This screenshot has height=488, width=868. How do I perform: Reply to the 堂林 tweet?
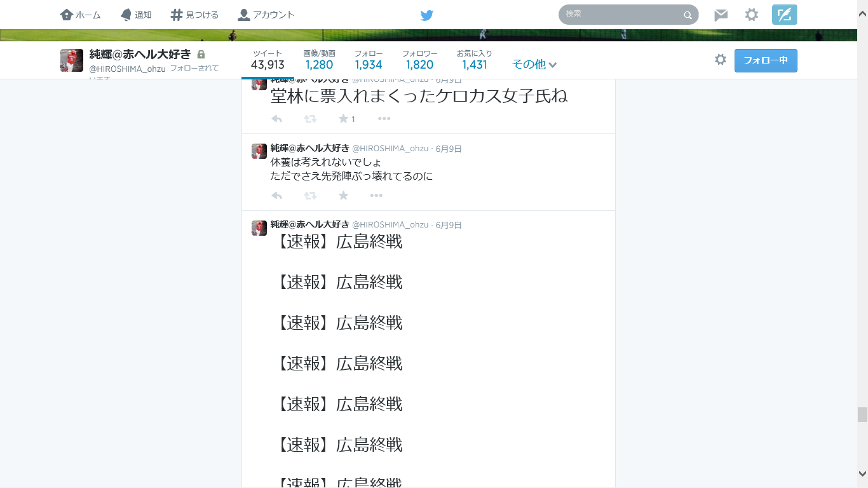tap(276, 119)
